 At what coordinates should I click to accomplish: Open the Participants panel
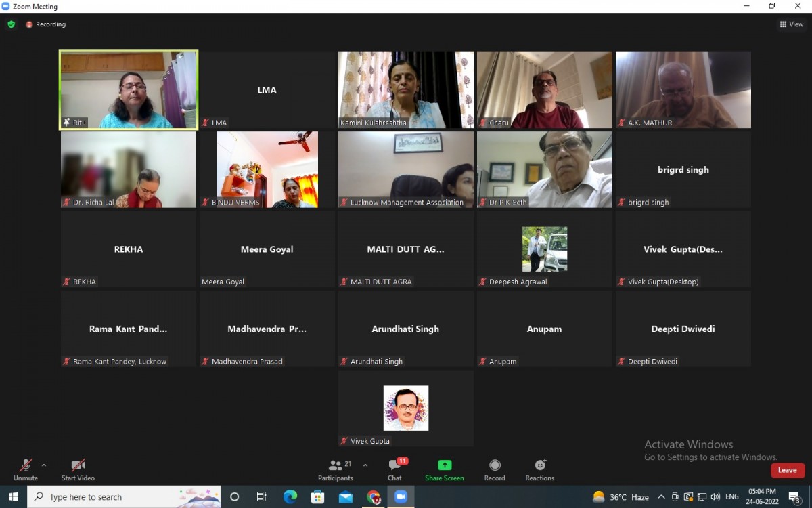336,469
